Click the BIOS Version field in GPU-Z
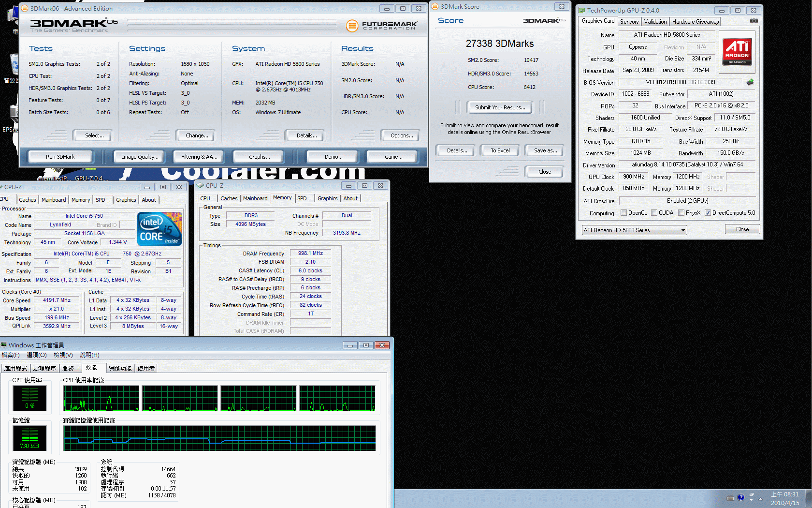812x508 pixels. pos(681,82)
